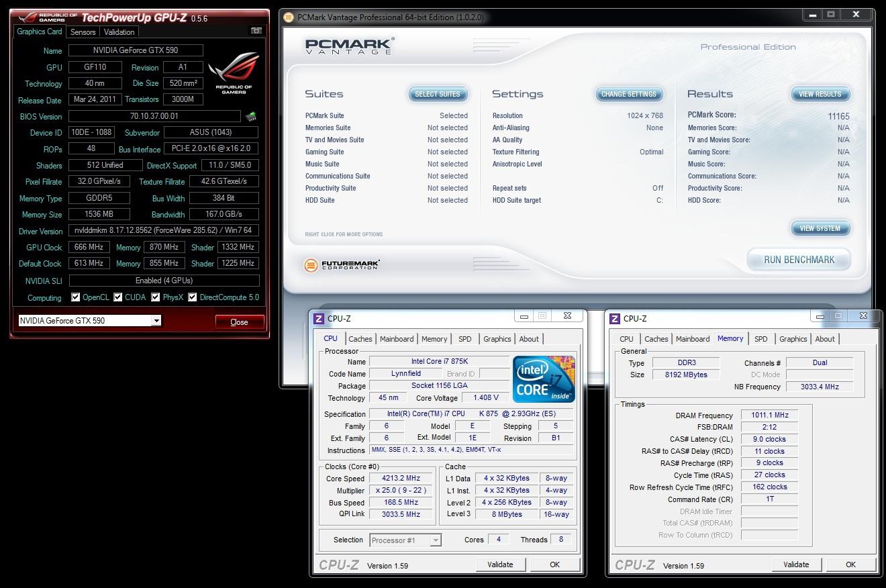Click the View System button

click(820, 228)
